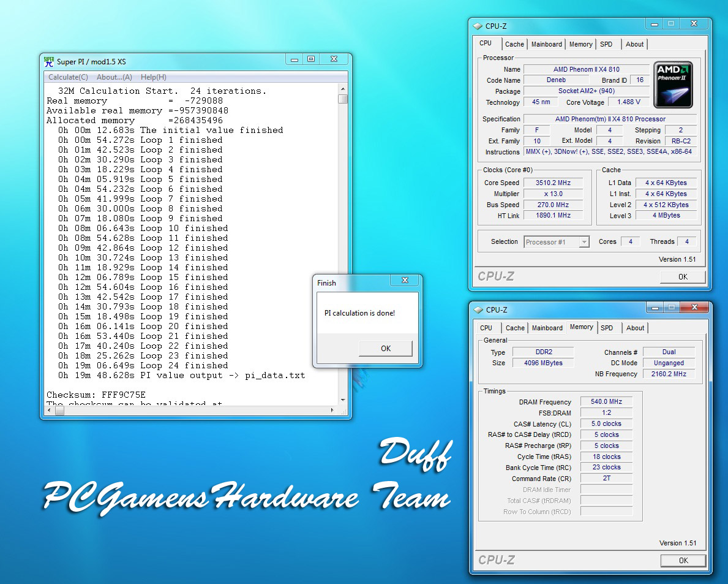Click the Cycle Time (tRAS) value '18 clocks'
The width and height of the screenshot is (728, 584).
(606, 457)
